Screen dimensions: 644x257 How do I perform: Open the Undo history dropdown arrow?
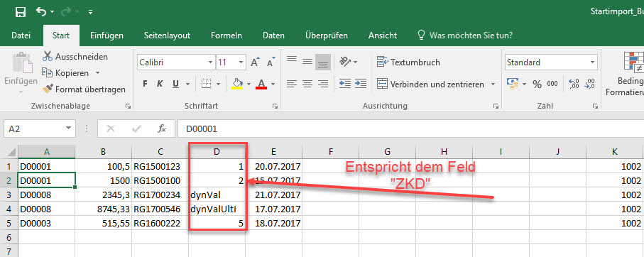[x=52, y=12]
